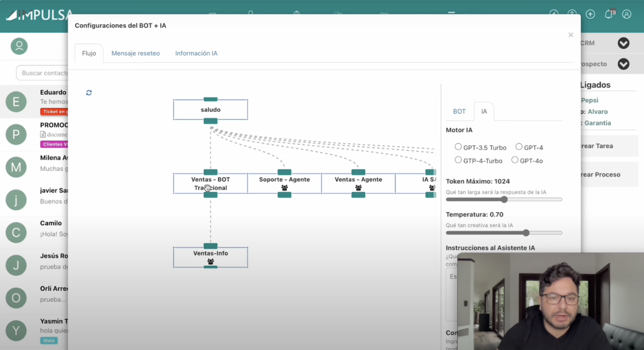The height and width of the screenshot is (350, 644).
Task: Click the Garantia link
Action: [x=597, y=123]
